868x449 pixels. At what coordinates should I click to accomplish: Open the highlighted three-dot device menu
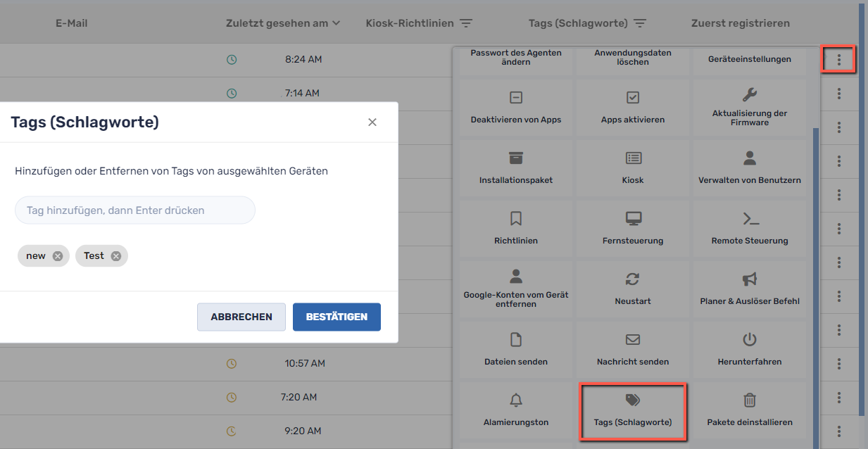tap(838, 59)
